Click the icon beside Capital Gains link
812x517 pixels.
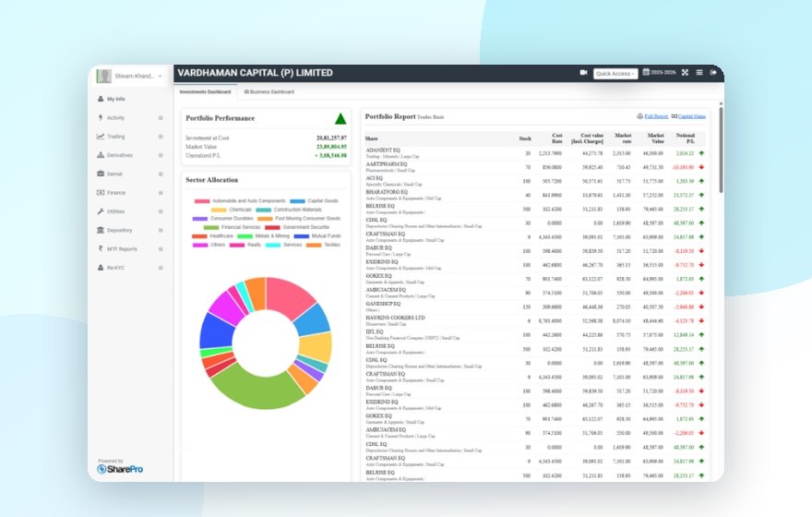pyautogui.click(x=675, y=116)
